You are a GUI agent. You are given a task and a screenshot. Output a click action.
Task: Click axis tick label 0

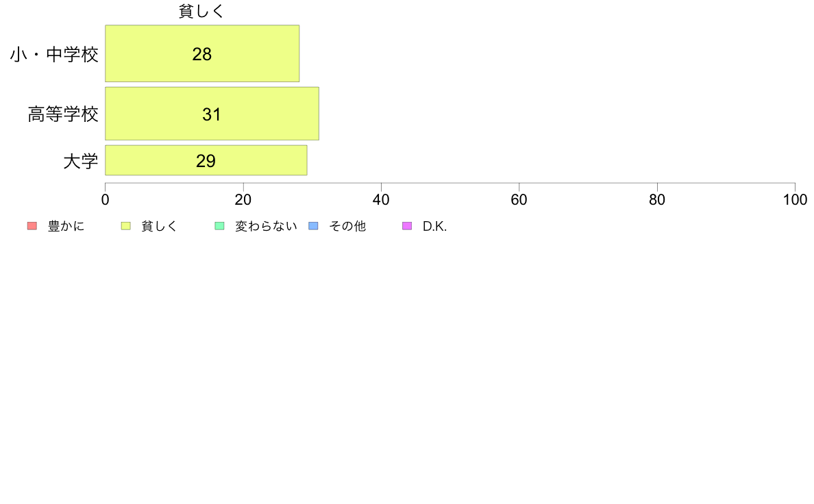click(106, 200)
